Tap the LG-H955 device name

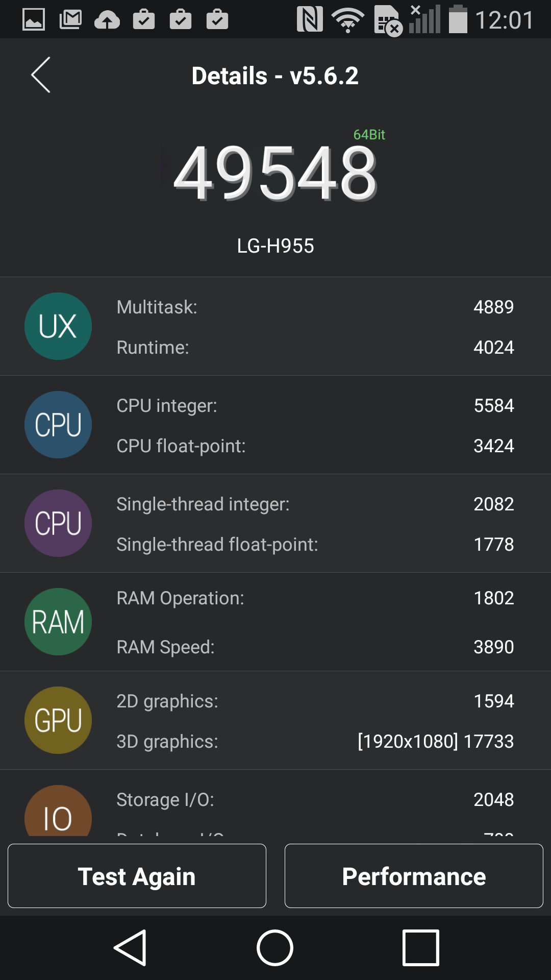tap(275, 246)
